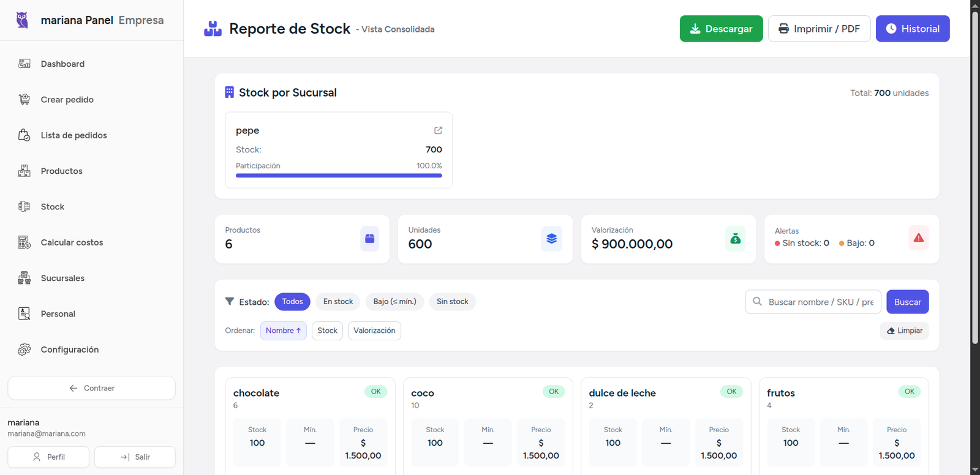Click the Productos box icon in summary card

[369, 239]
